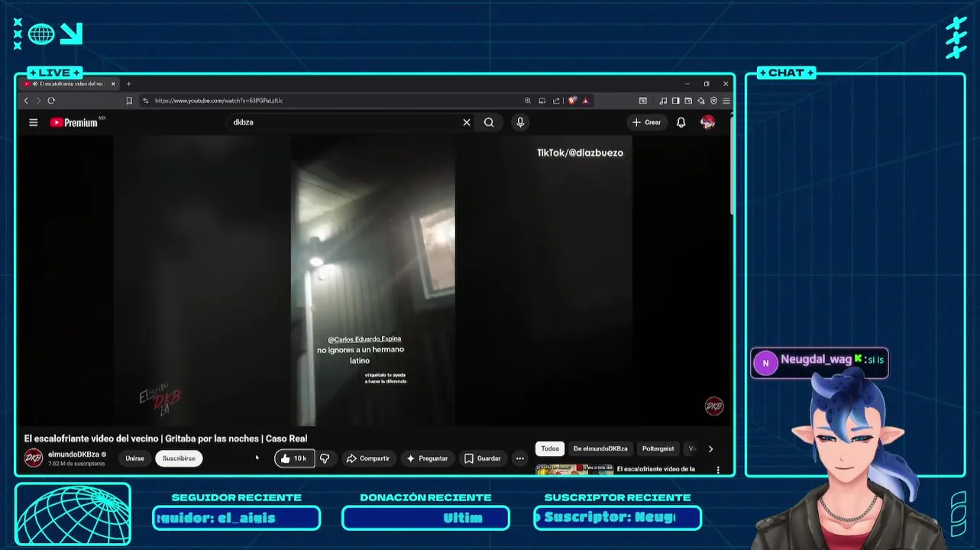Screen dimensions: 980x550
Task: Open the account avatar menu
Action: (708, 122)
